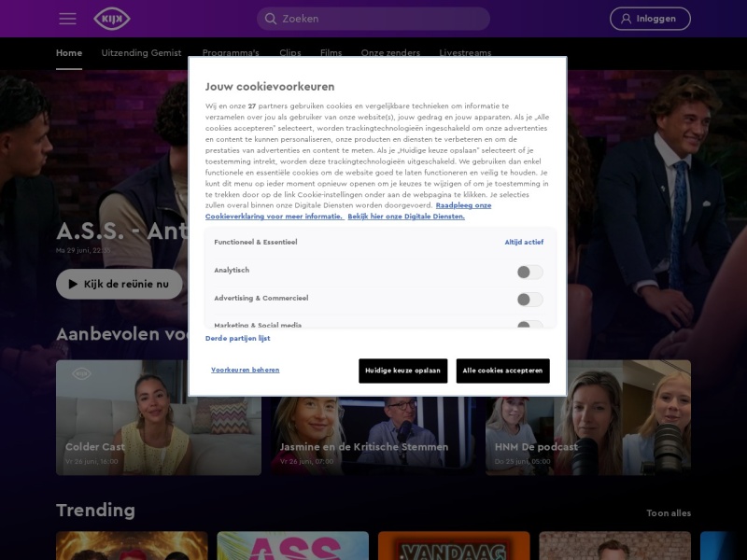The height and width of the screenshot is (560, 747).
Task: Open the Programma's tab
Action: [x=231, y=52]
